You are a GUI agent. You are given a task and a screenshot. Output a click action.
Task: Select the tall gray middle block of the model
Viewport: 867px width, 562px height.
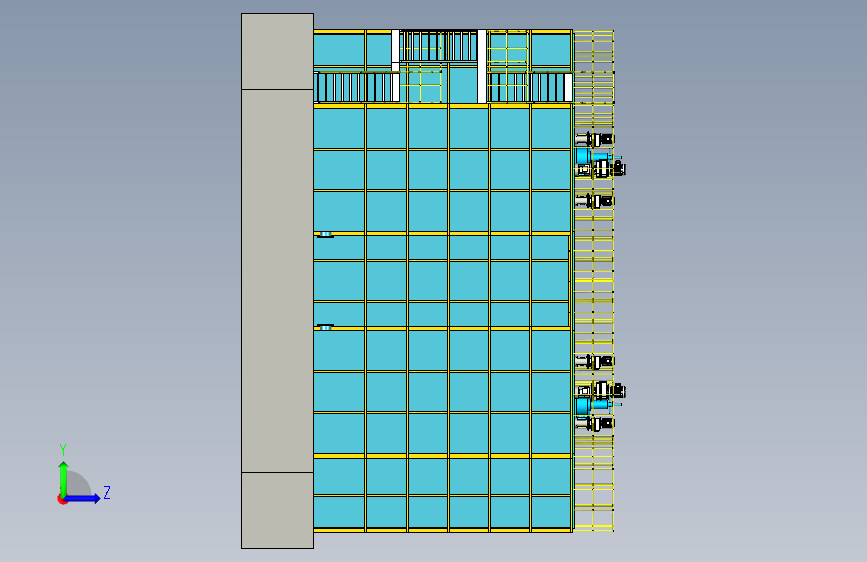point(278,281)
